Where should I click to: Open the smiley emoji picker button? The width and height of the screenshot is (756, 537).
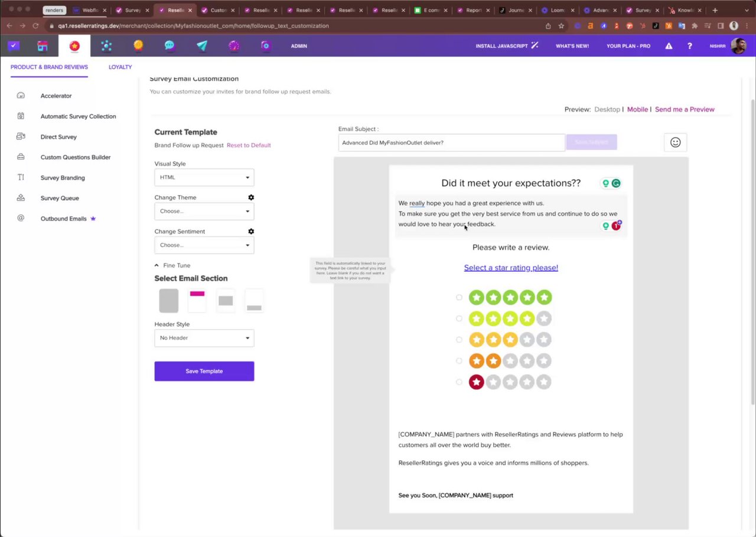point(676,142)
